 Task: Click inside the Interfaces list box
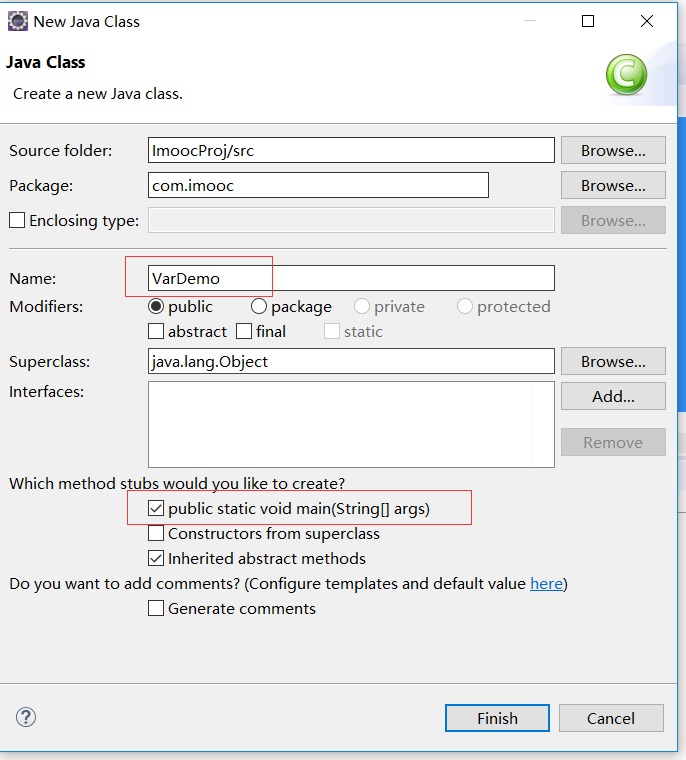coord(351,425)
